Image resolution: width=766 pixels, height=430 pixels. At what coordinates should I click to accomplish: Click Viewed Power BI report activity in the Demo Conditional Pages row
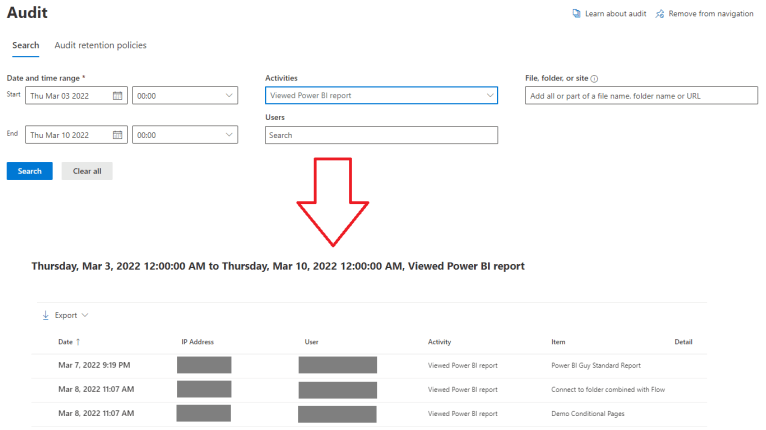[463, 413]
